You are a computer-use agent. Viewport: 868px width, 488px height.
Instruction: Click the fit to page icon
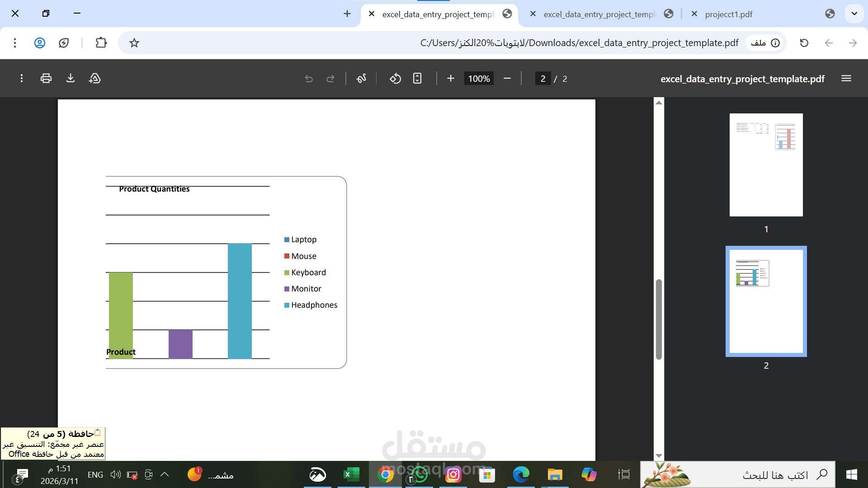(x=417, y=78)
